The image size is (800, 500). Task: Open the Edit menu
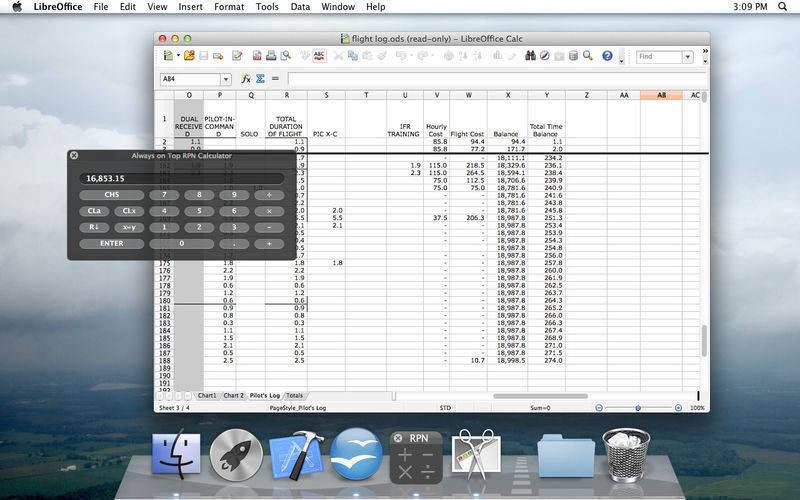tap(128, 7)
